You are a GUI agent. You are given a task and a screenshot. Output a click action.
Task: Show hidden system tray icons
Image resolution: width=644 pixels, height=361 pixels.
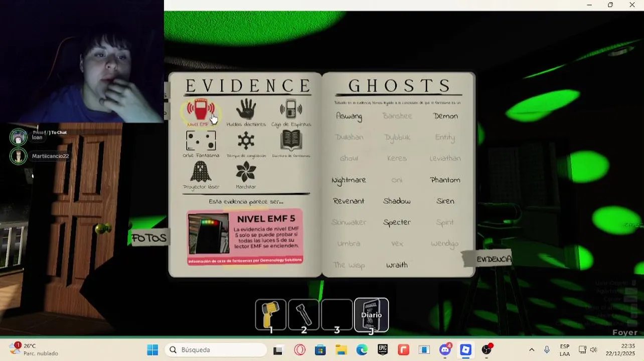pyautogui.click(x=532, y=350)
